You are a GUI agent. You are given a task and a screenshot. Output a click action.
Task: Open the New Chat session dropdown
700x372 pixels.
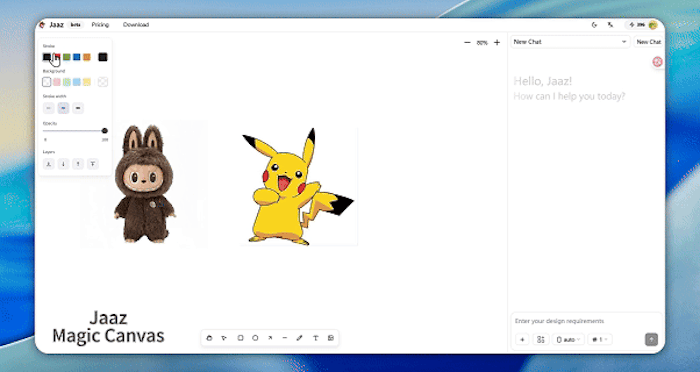click(x=570, y=42)
